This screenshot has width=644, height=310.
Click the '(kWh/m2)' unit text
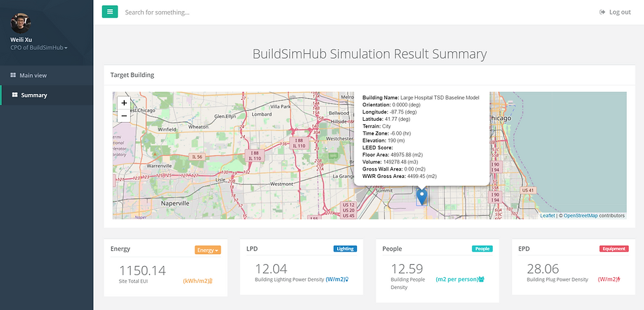(196, 281)
